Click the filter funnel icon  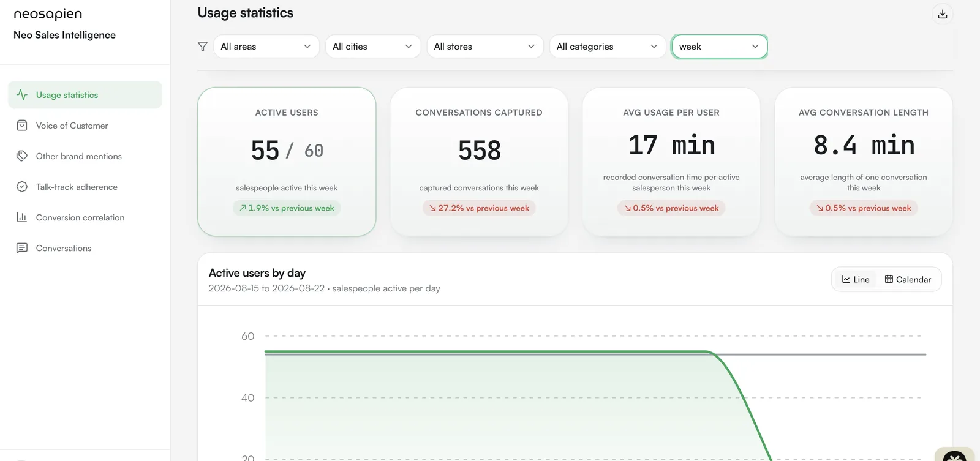(203, 47)
